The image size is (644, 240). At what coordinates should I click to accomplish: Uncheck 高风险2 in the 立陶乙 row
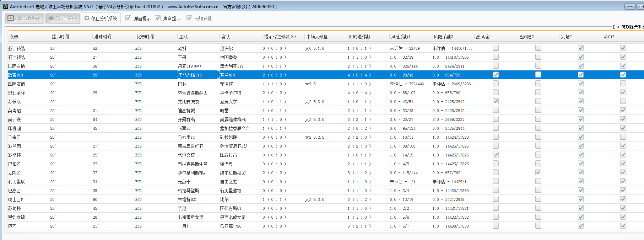(x=538, y=172)
